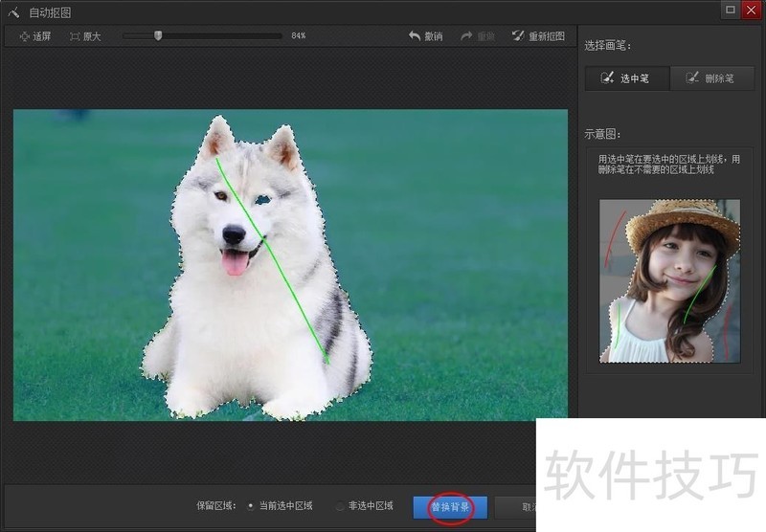The image size is (766, 532).
Task: Click the right end of zoom slider track
Action: 280,36
